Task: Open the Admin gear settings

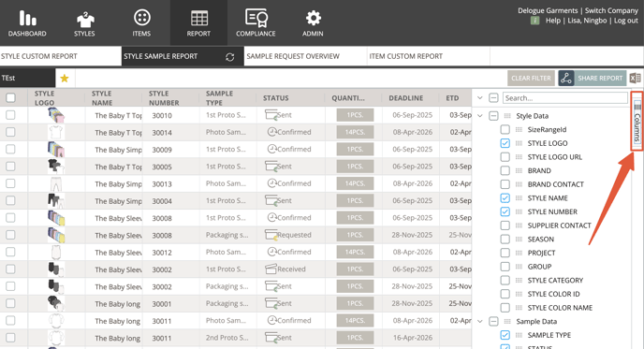Action: point(313,23)
